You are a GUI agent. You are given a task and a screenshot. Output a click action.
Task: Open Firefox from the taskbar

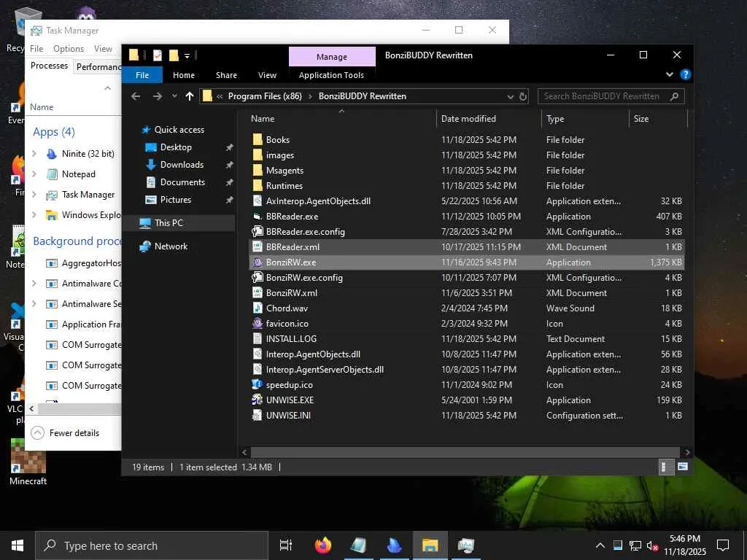323,545
